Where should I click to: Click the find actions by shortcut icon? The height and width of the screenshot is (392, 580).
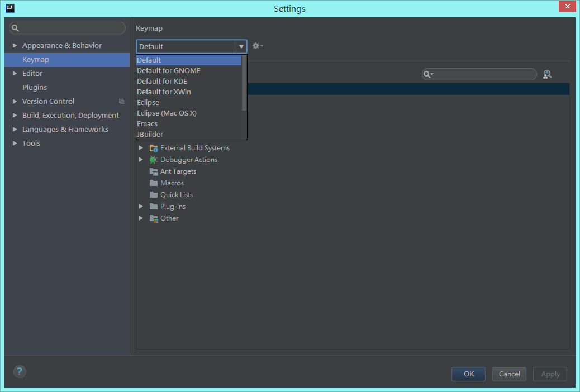pos(547,74)
